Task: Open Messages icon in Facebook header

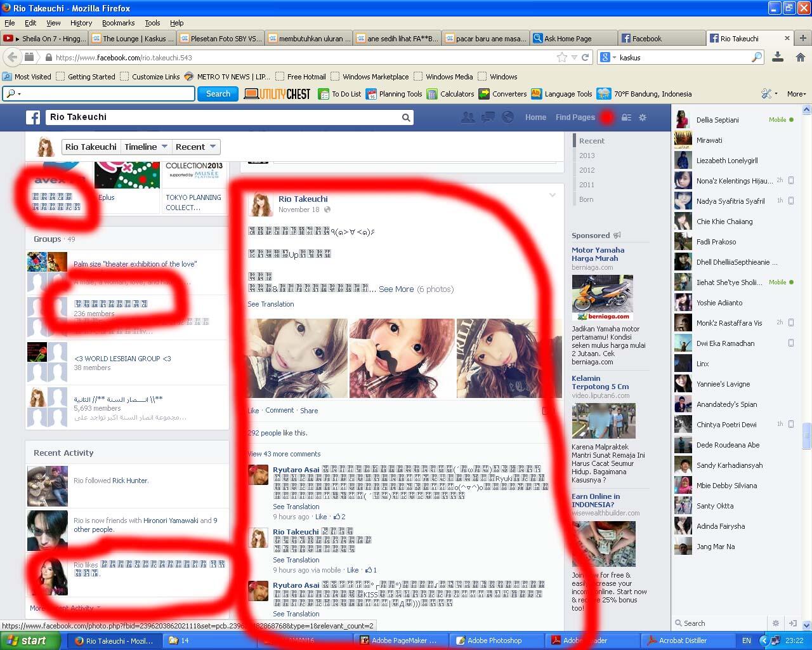Action: tap(488, 117)
